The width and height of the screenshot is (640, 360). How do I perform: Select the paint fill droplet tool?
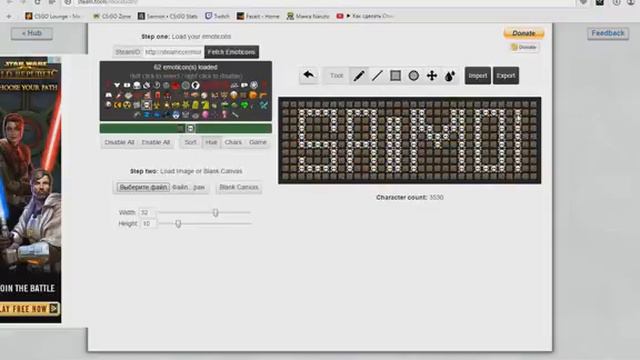point(450,76)
